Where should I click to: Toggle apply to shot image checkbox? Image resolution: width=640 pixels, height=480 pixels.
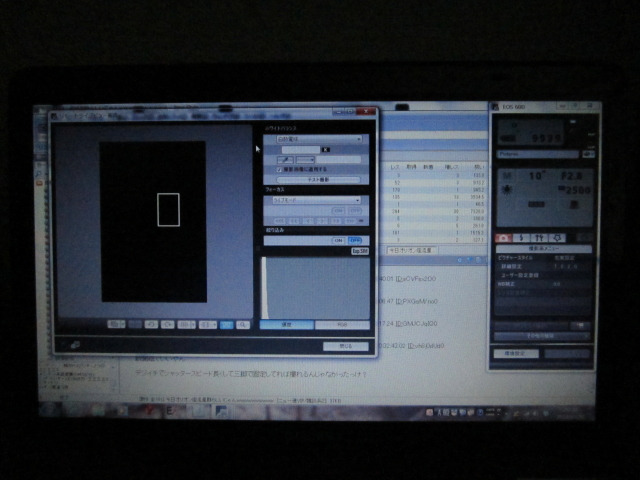tap(280, 169)
